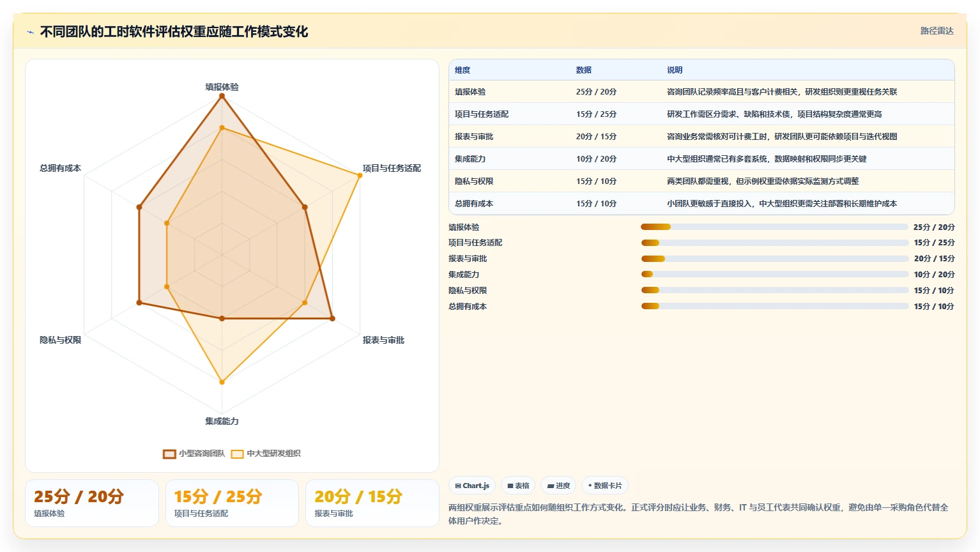
Task: Click the 说明 table column header
Action: point(675,70)
